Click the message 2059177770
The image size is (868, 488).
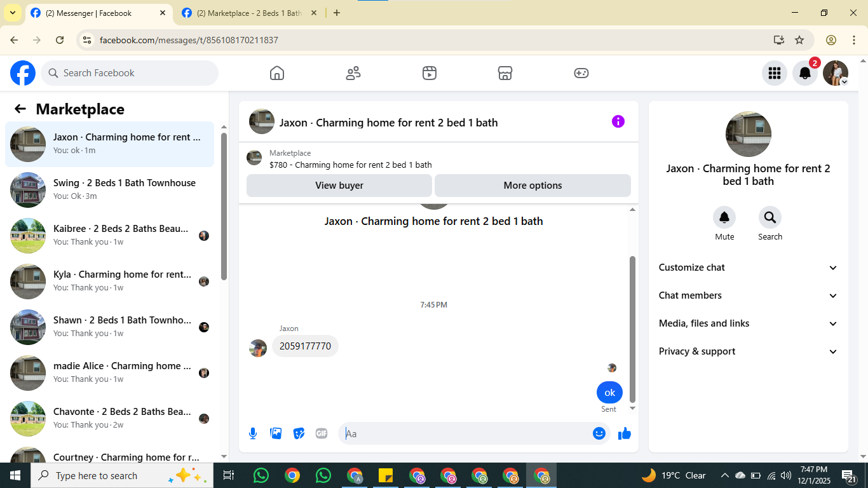[306, 346]
